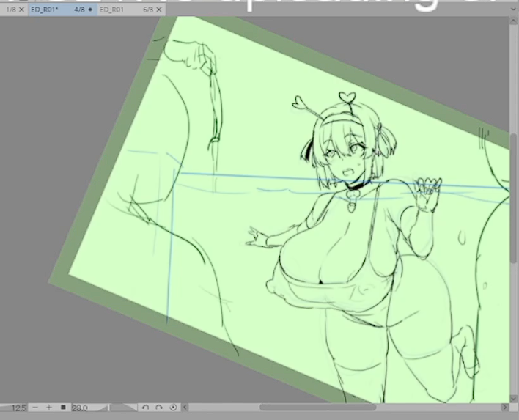This screenshot has width=519, height=420.
Task: Switch to the ED_R01* 4/8 canvas tab
Action: pos(62,10)
